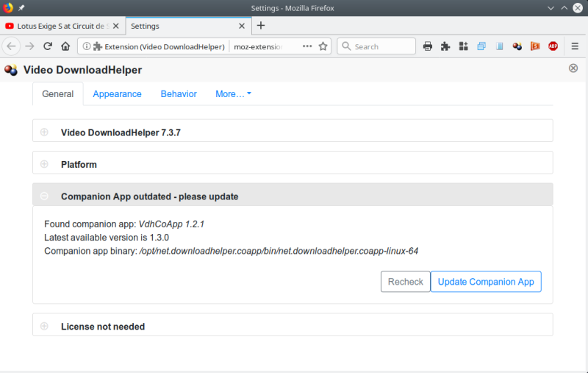Close the Video DownloadHelper settings panel
The width and height of the screenshot is (588, 373).
coord(573,68)
